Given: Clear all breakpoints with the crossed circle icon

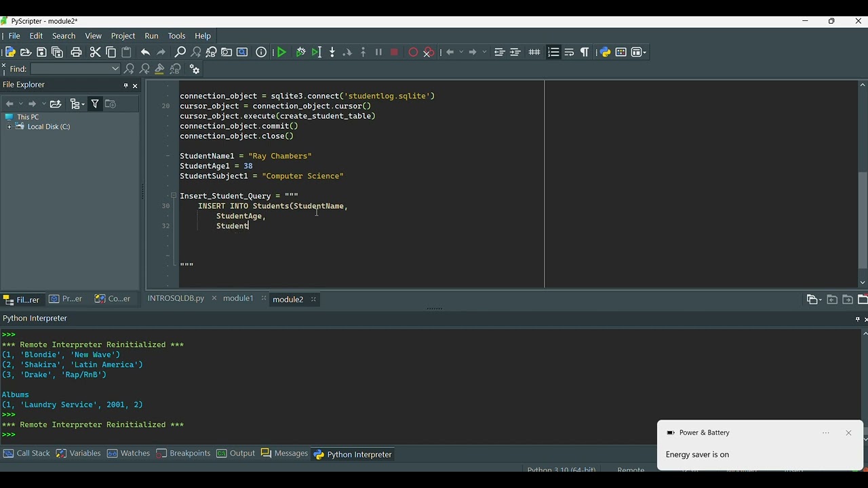Looking at the screenshot, I should click(x=429, y=52).
